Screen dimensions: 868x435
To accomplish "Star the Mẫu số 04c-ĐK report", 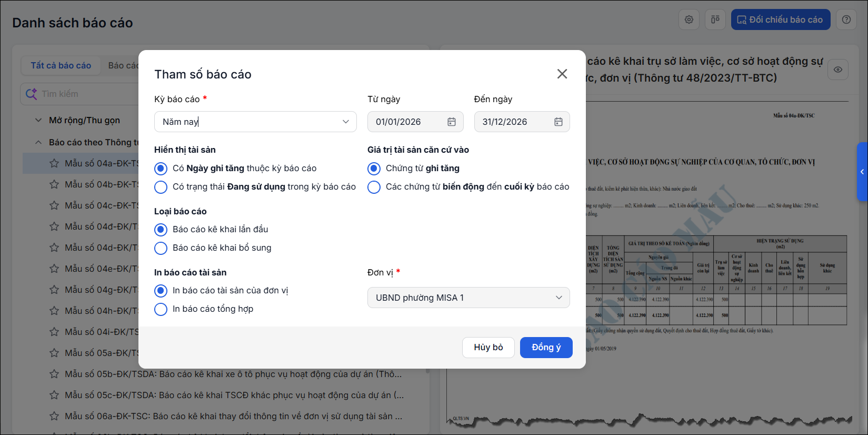I will 54,205.
